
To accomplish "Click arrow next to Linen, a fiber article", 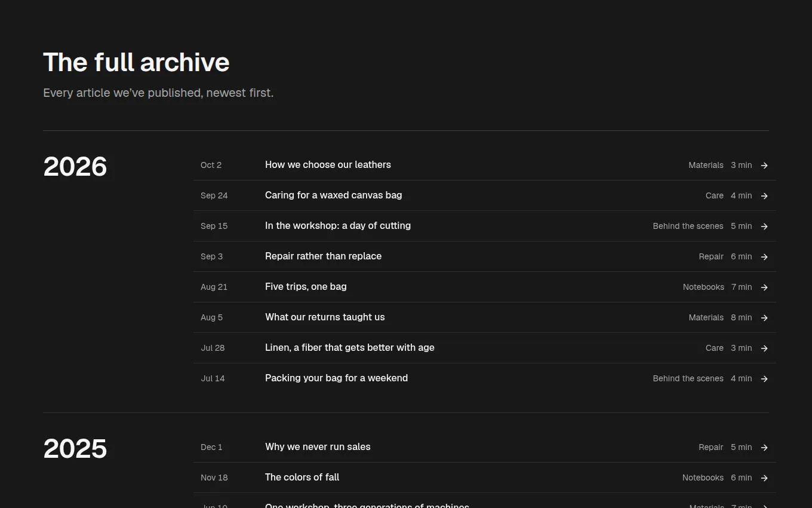I will (764, 348).
